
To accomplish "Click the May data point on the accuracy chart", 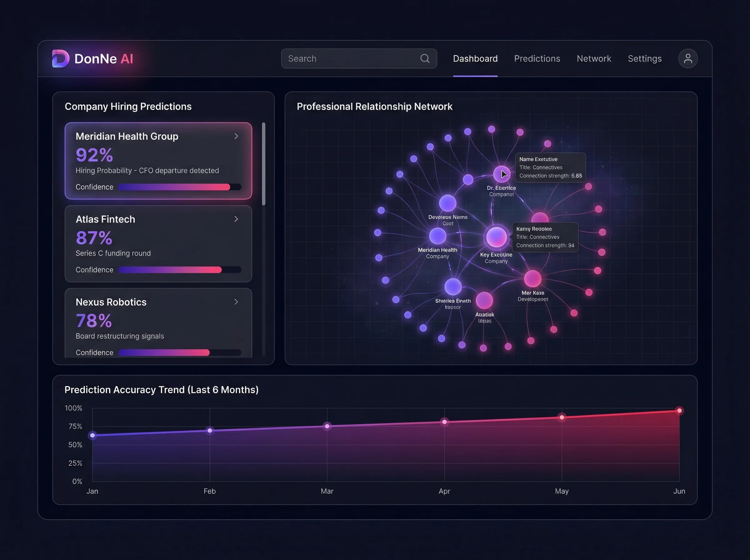I will [x=562, y=417].
